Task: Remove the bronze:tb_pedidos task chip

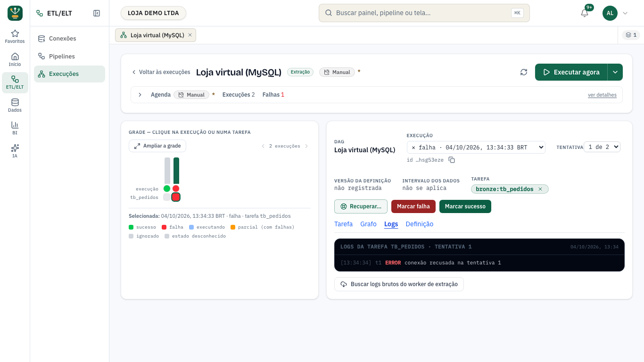Action: tap(540, 189)
